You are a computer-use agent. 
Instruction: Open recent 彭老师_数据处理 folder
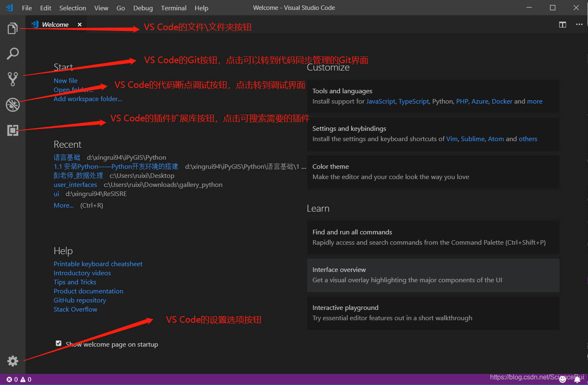[x=78, y=175]
